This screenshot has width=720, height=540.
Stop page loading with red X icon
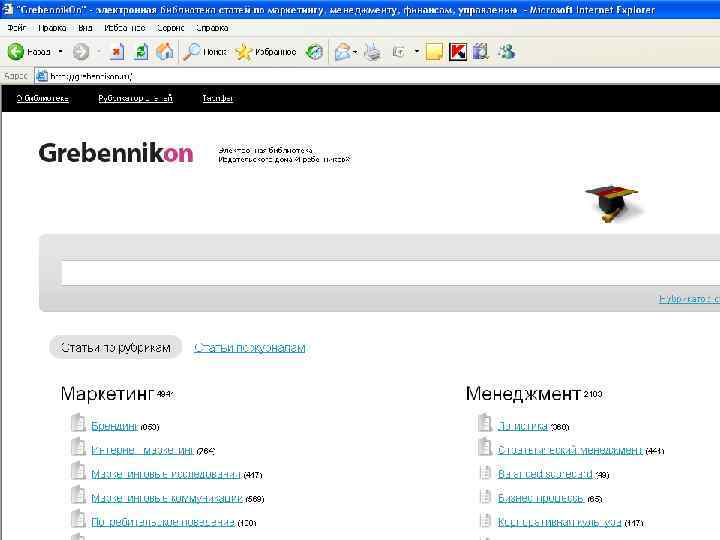coord(117,52)
